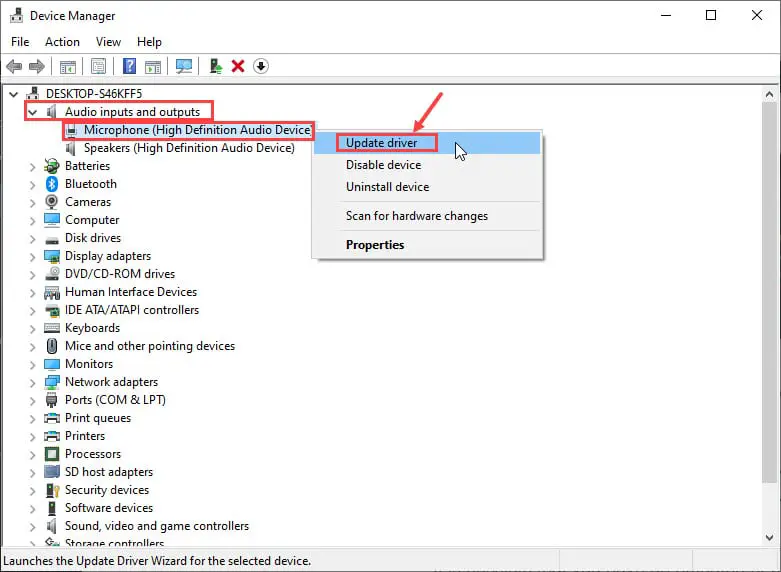
Task: Click the Network adapters icon
Action: click(x=52, y=382)
